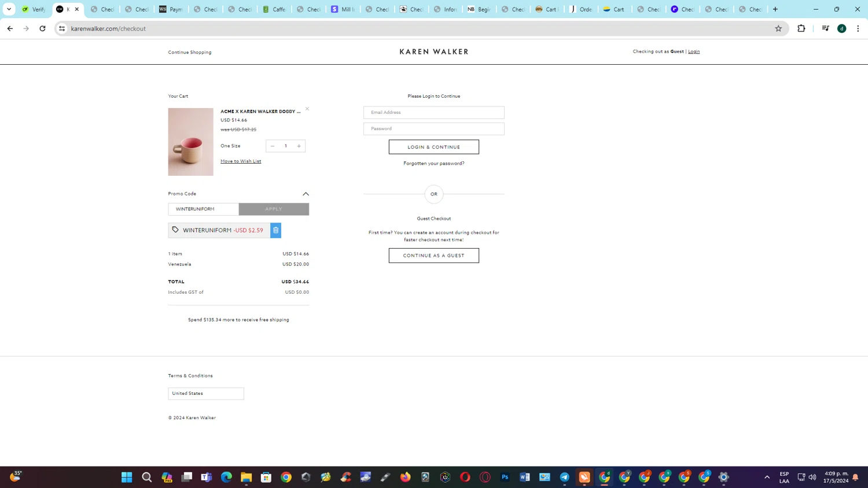This screenshot has width=868, height=488.
Task: Switch to the Verify tab
Action: click(x=34, y=9)
